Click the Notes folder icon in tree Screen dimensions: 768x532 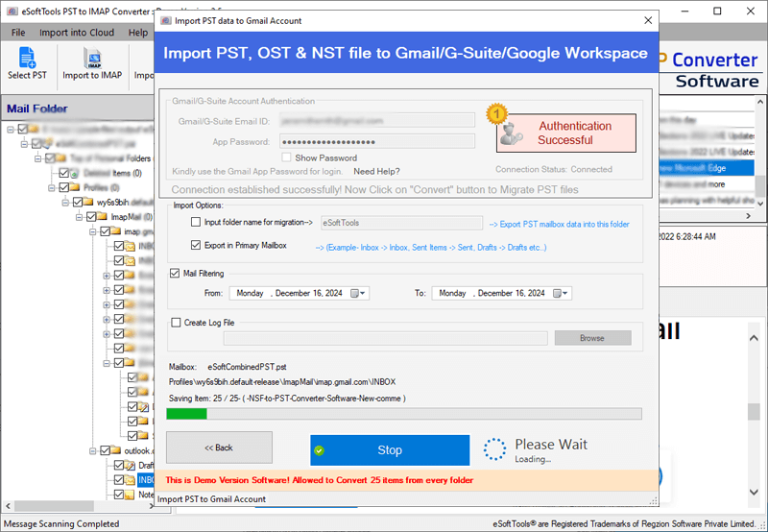click(130, 495)
